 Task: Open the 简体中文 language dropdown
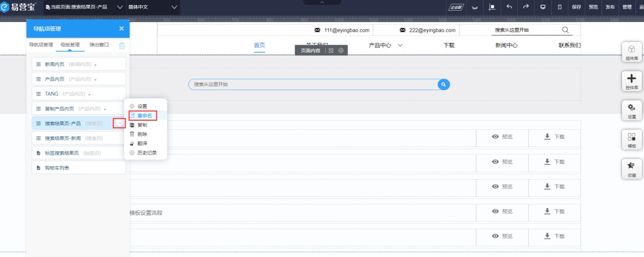pyautogui.click(x=174, y=7)
